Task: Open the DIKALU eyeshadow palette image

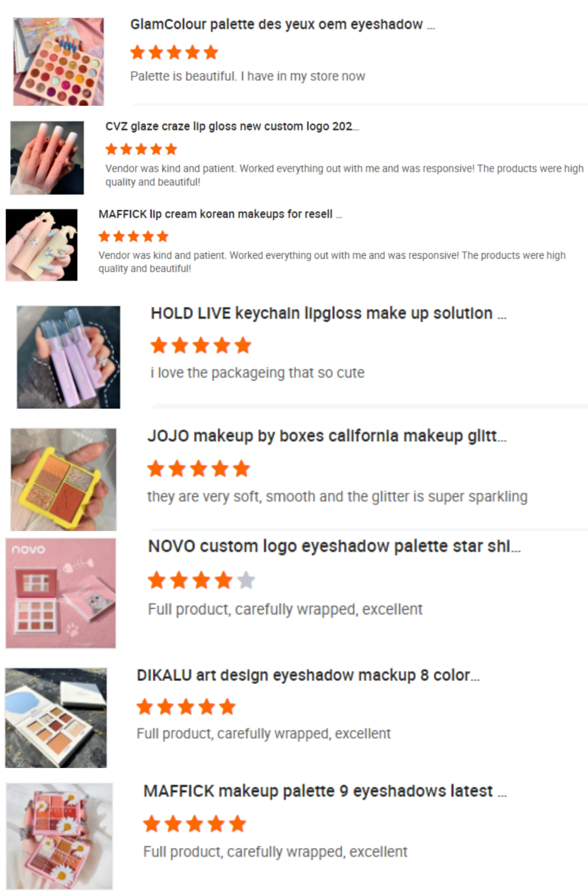Action: click(x=56, y=717)
